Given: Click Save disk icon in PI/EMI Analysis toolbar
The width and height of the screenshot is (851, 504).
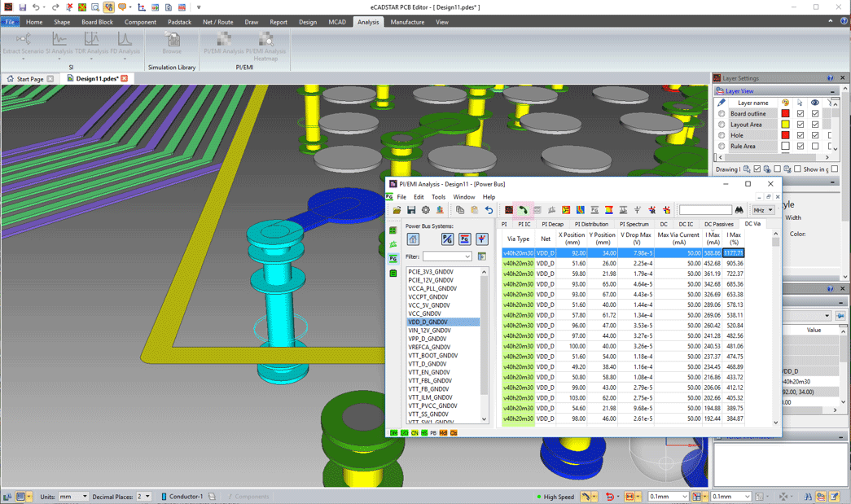Looking at the screenshot, I should point(411,210).
